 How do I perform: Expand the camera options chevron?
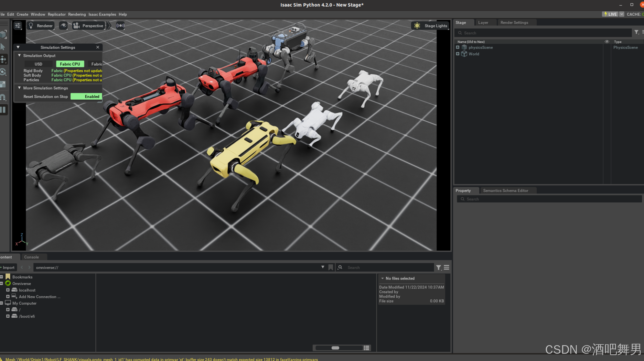(109, 26)
